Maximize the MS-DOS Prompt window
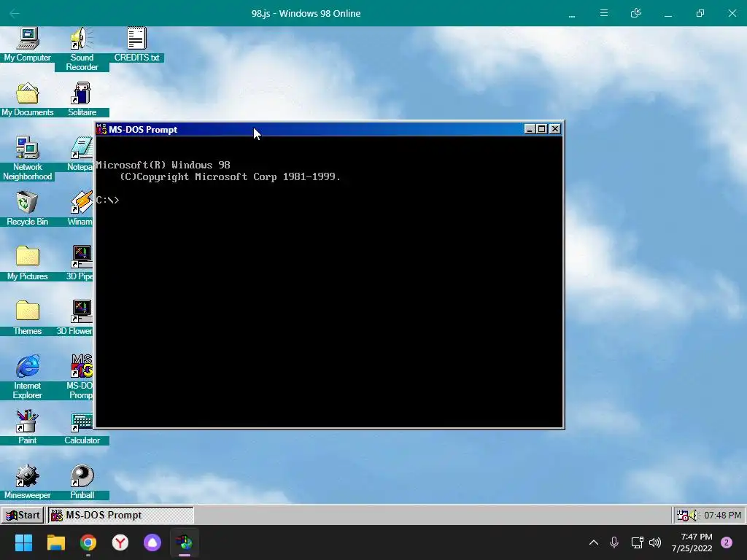The image size is (747, 560). (x=542, y=129)
